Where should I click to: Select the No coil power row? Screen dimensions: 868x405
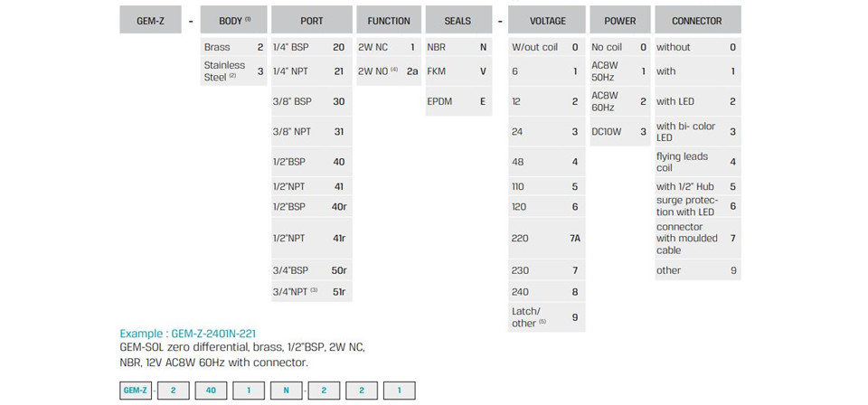620,47
